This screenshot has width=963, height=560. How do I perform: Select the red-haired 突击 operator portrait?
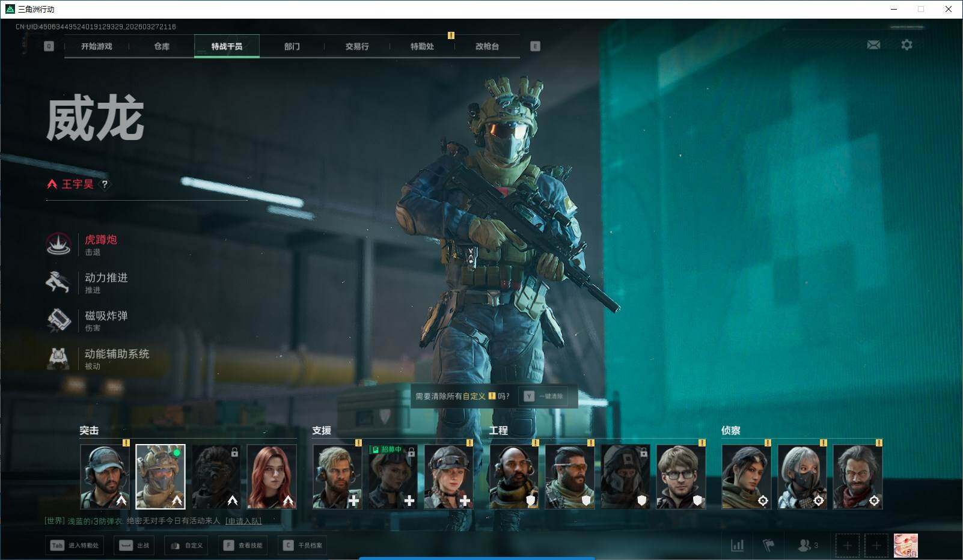[272, 477]
